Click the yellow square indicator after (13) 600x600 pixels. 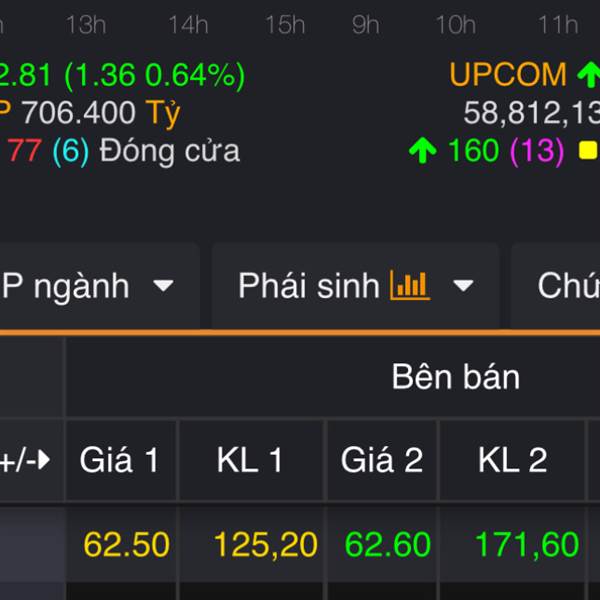[x=589, y=150]
